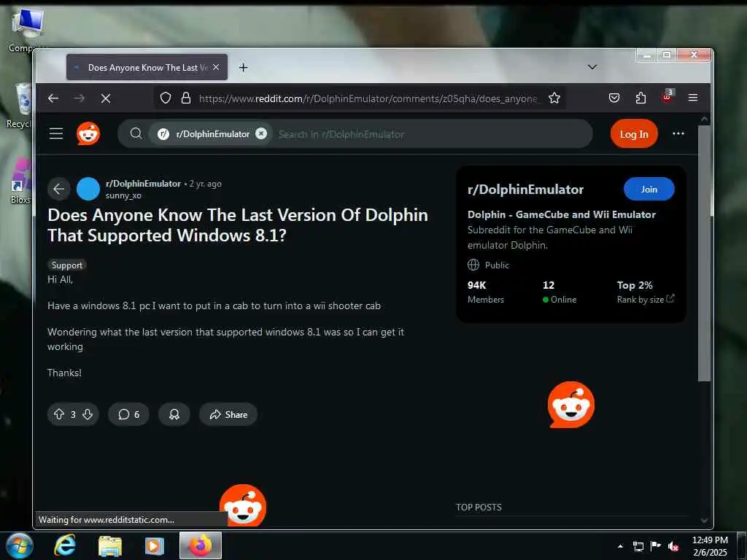Click the 12 Online count
The width and height of the screenshot is (747, 560).
click(560, 292)
